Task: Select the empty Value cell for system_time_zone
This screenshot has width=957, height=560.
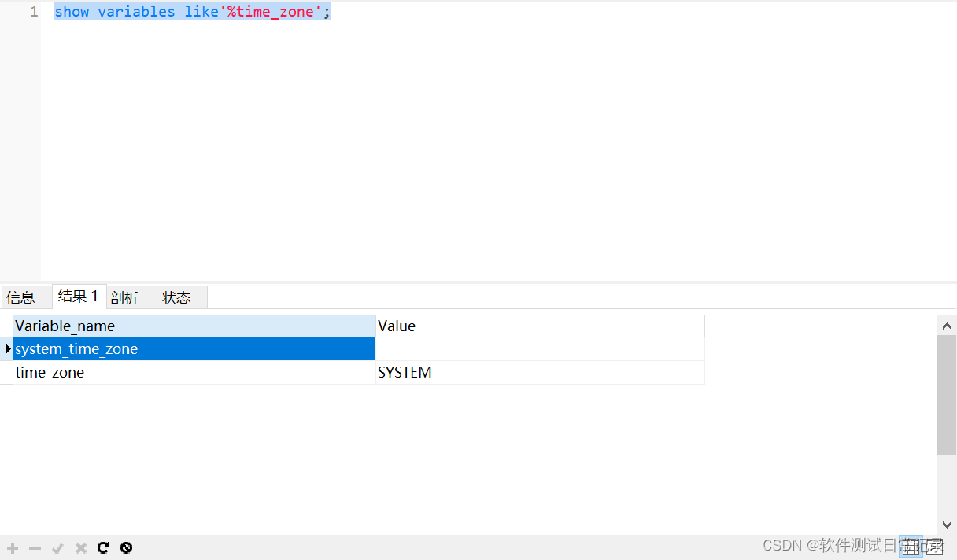Action: tap(540, 349)
